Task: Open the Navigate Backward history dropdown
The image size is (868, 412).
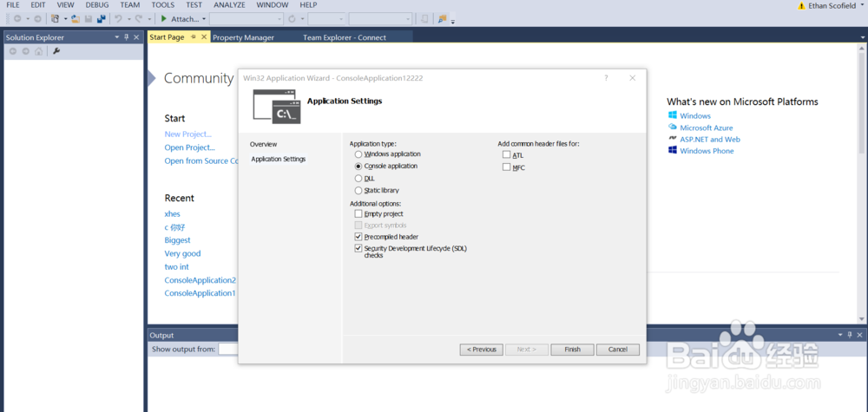Action: 27,19
